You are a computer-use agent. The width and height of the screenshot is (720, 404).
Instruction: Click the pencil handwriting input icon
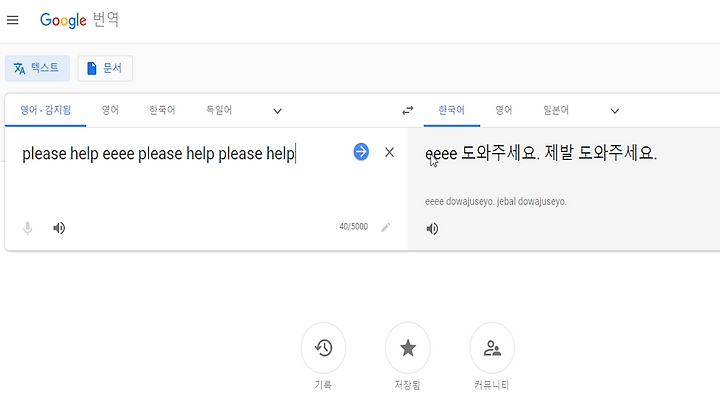pos(386,227)
